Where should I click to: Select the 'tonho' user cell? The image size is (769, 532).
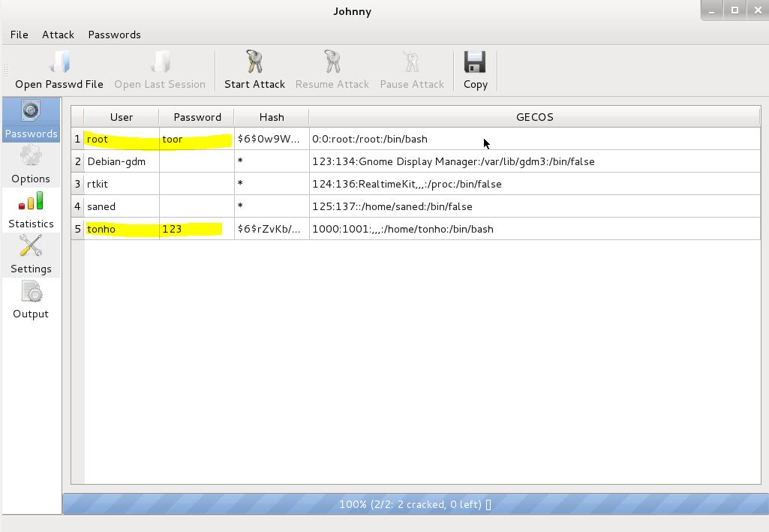(122, 229)
